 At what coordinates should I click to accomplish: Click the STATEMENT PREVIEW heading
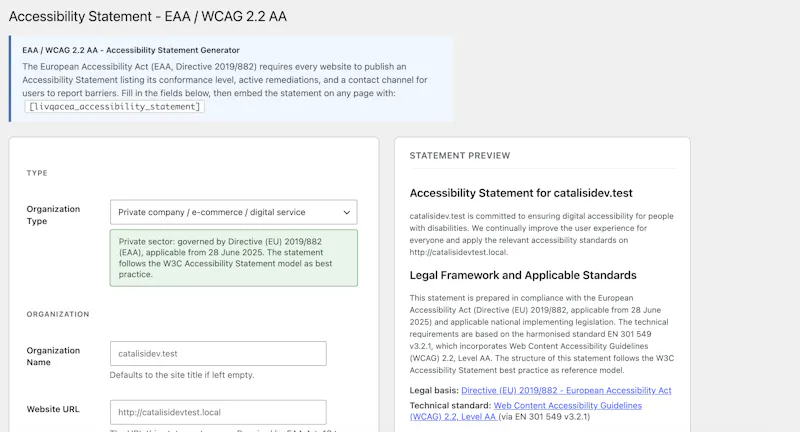(x=460, y=156)
